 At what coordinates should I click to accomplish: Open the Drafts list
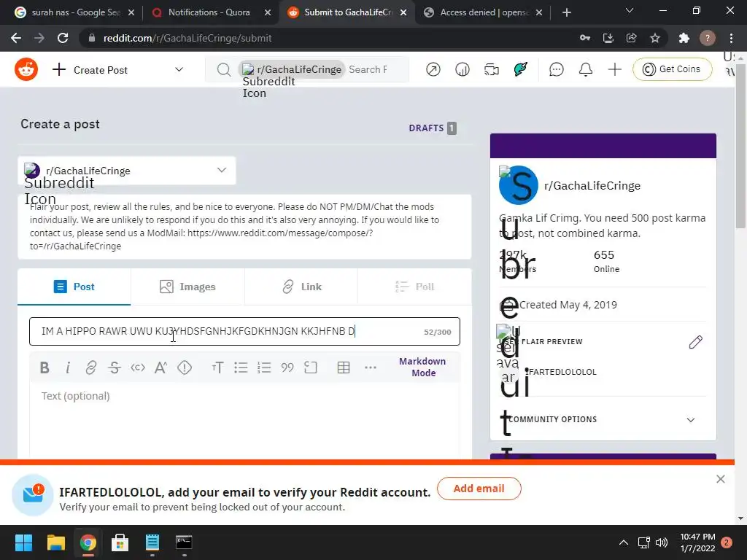(x=433, y=128)
